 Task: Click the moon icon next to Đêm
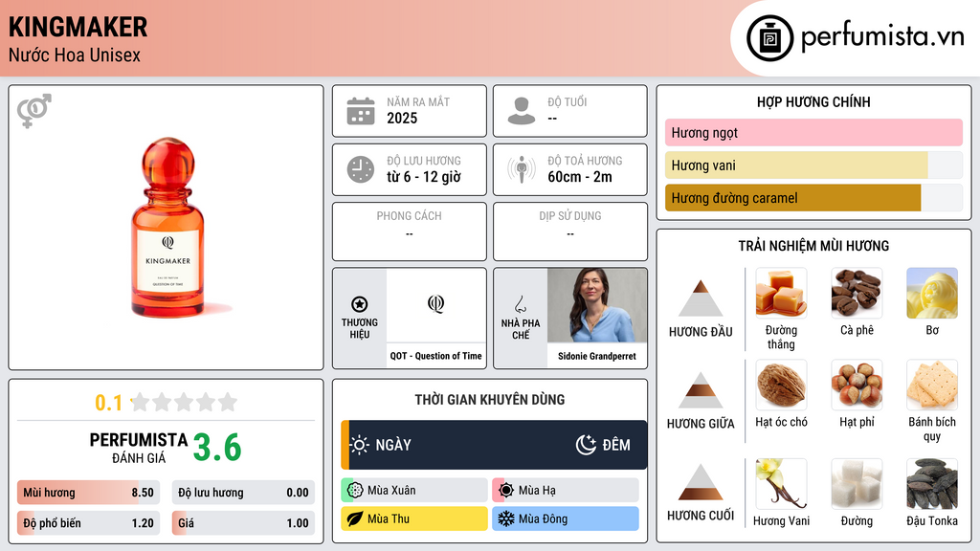[x=586, y=445]
